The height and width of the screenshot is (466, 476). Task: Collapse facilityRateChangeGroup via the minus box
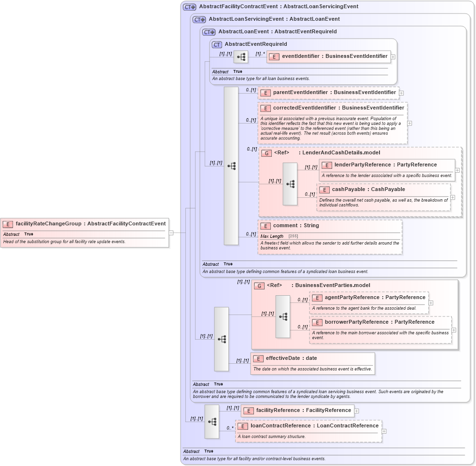tap(172, 233)
